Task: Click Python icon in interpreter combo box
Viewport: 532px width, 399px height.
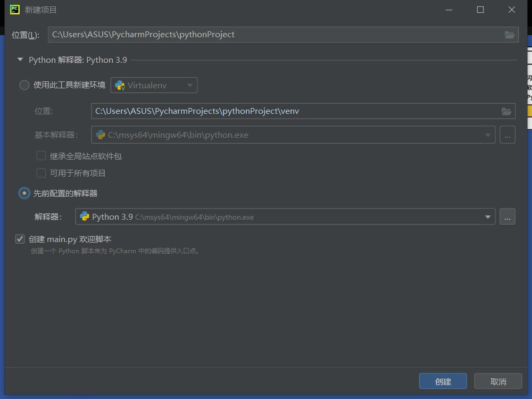Action: 85,217
